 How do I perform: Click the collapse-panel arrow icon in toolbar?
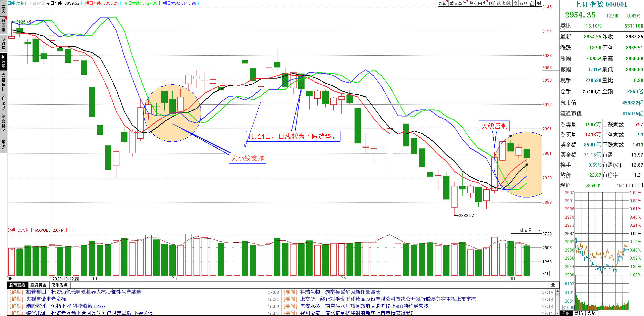(x=538, y=3)
